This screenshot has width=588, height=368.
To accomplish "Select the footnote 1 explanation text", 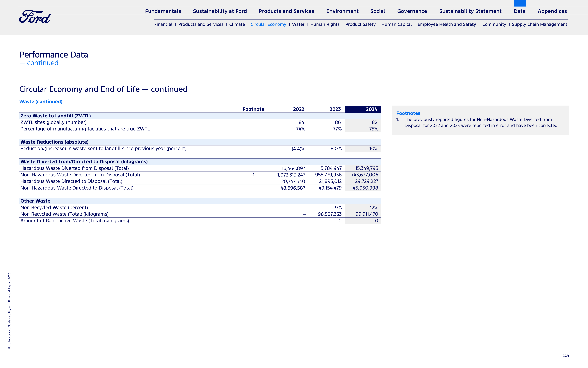I will point(481,122).
